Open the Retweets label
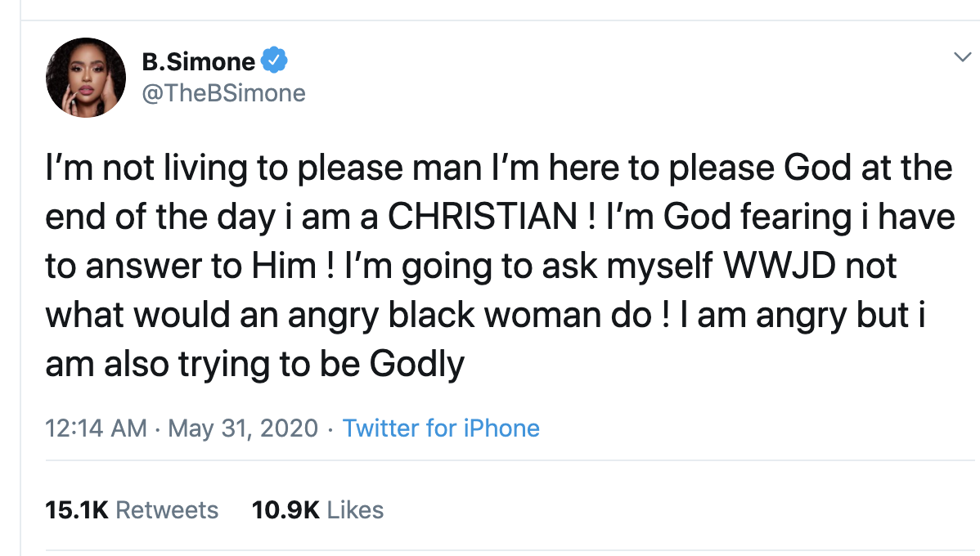 (x=167, y=510)
